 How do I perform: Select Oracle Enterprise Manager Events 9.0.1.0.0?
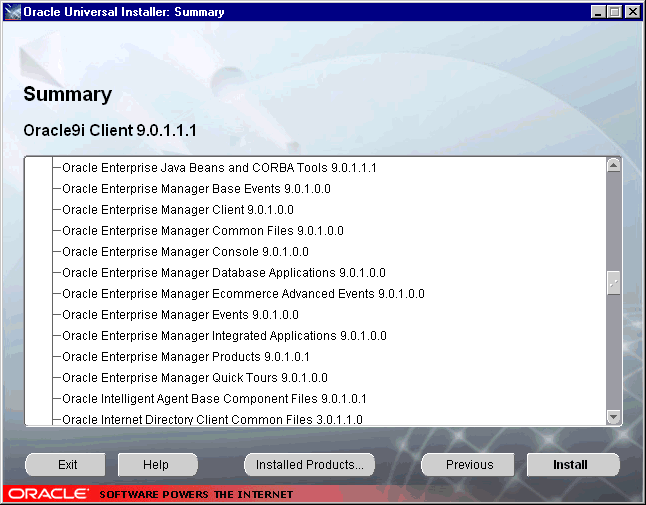[180, 315]
